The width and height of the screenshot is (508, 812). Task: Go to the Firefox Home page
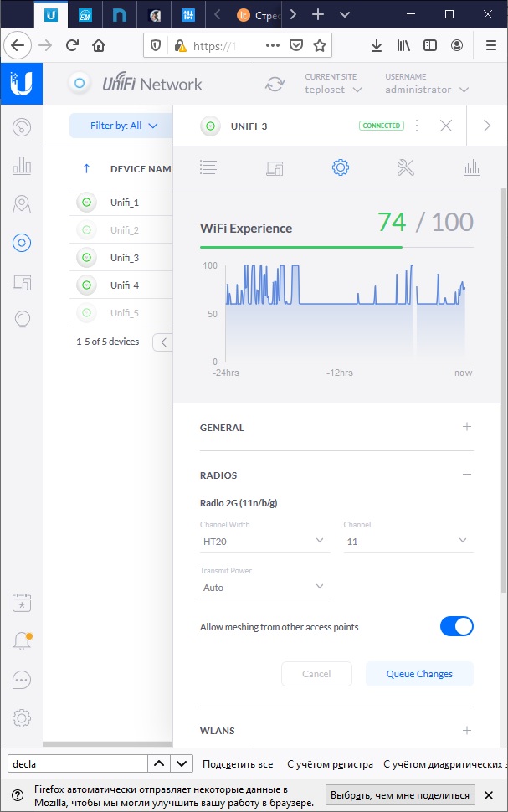(x=99, y=45)
